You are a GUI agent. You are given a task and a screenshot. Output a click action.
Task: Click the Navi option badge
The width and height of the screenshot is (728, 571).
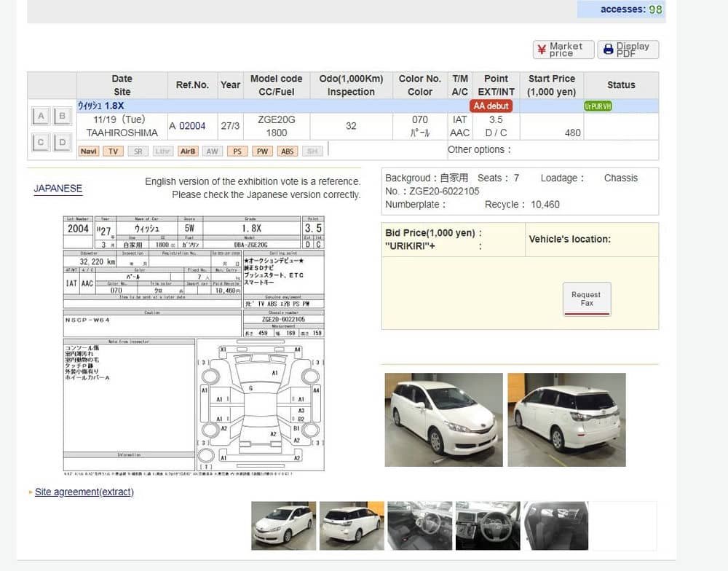coord(89,151)
